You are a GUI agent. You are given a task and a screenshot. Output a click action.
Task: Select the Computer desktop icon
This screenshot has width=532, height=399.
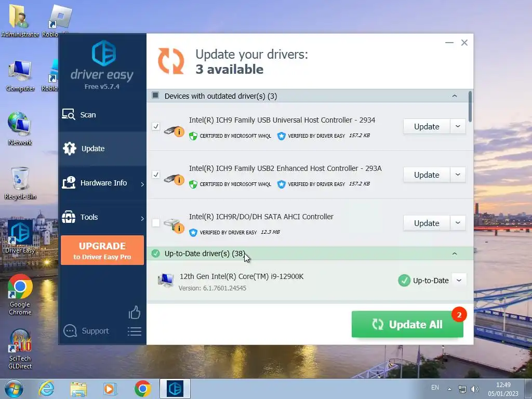tap(20, 76)
